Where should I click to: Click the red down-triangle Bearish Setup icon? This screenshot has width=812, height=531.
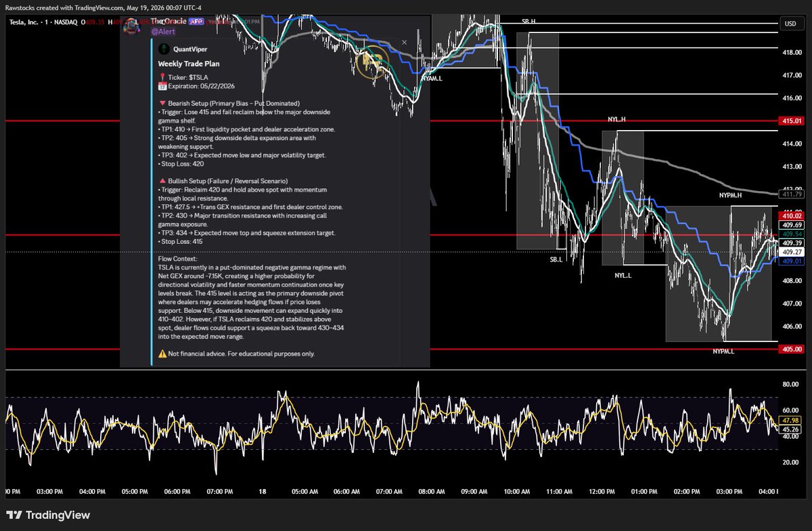tap(162, 104)
